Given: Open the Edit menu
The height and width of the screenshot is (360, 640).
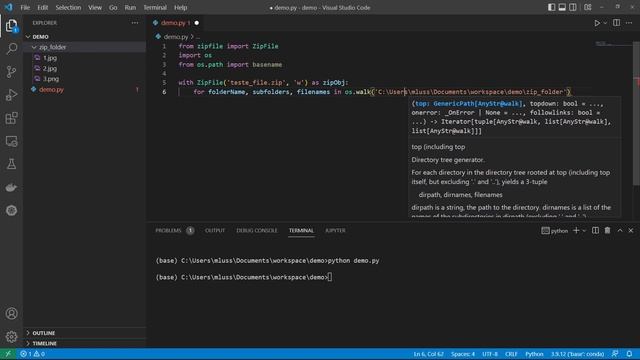Looking at the screenshot, I should click(42, 7).
